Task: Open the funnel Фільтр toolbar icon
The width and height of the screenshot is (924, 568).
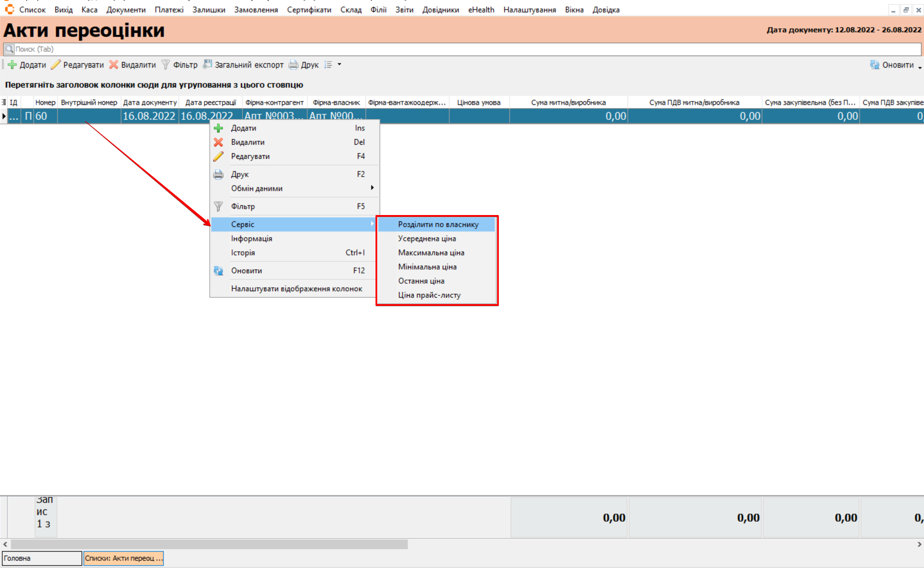Action: click(165, 65)
